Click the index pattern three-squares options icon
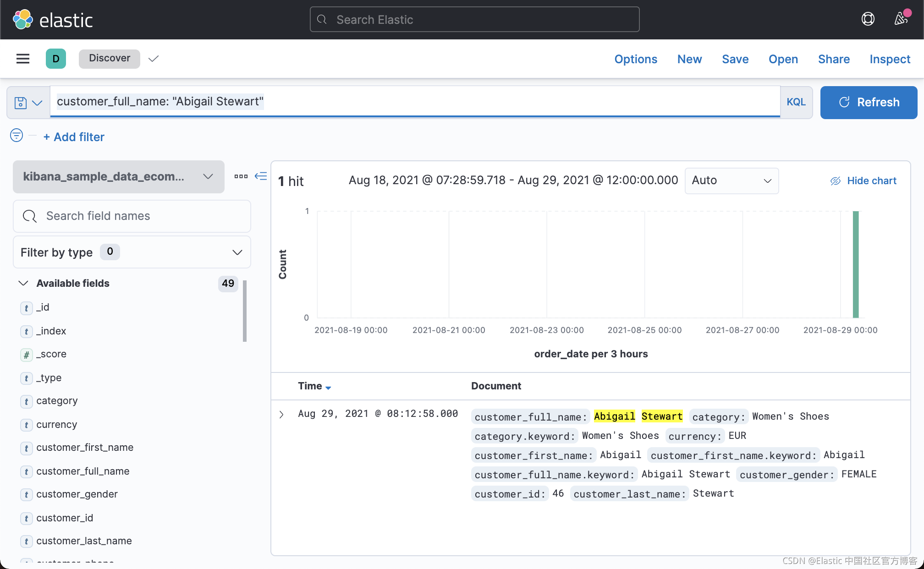 click(241, 176)
